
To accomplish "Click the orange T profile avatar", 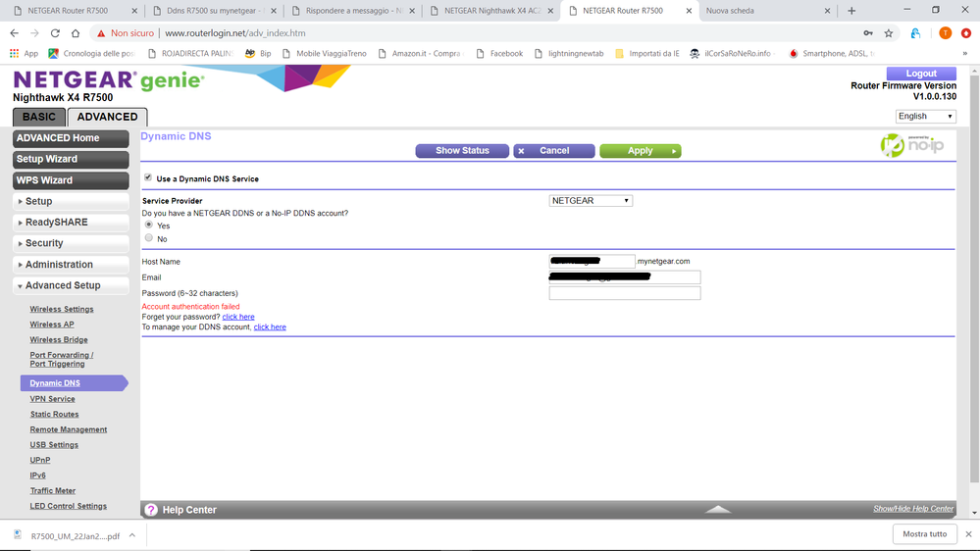I will coord(945,33).
